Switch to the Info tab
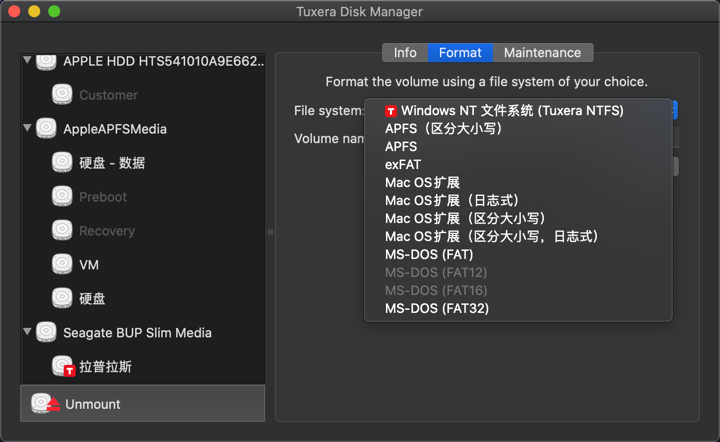 pos(405,53)
